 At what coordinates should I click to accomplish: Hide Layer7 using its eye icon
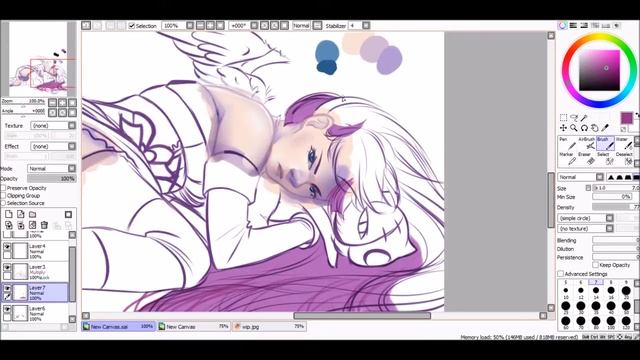[x=7, y=289]
